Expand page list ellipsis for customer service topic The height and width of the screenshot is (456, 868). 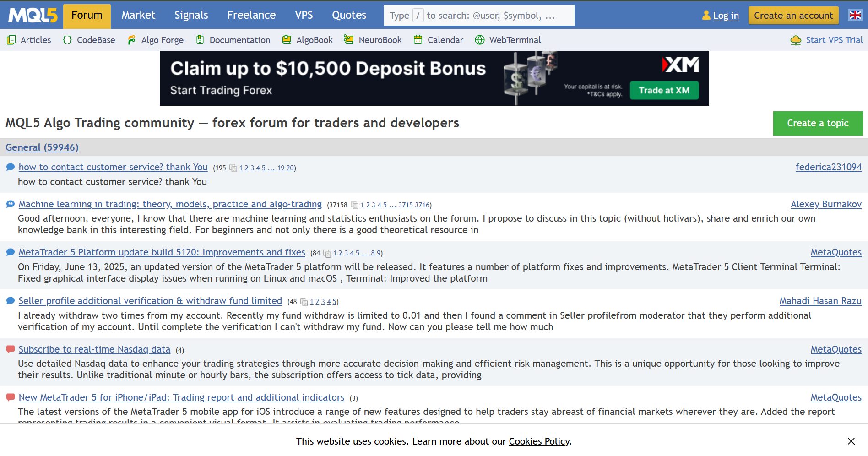[x=271, y=168]
